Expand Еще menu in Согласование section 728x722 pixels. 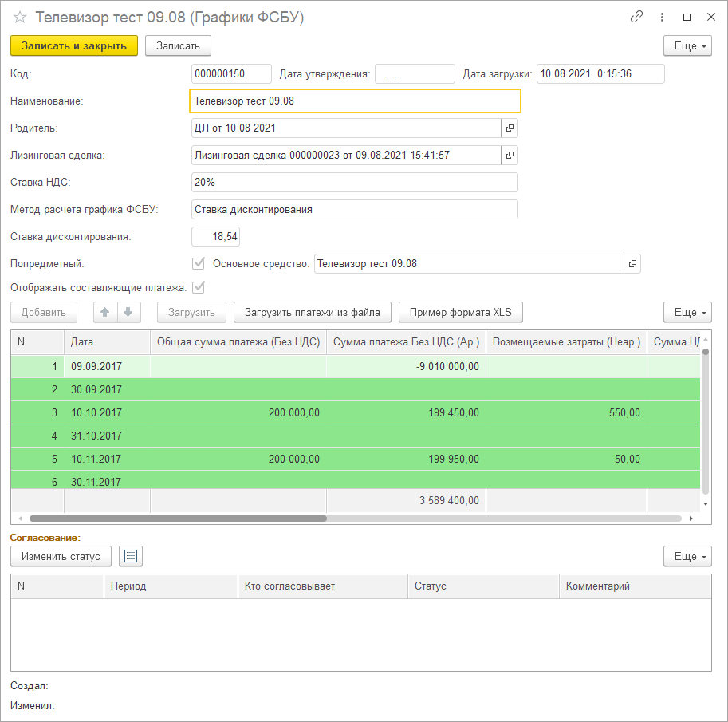(687, 556)
